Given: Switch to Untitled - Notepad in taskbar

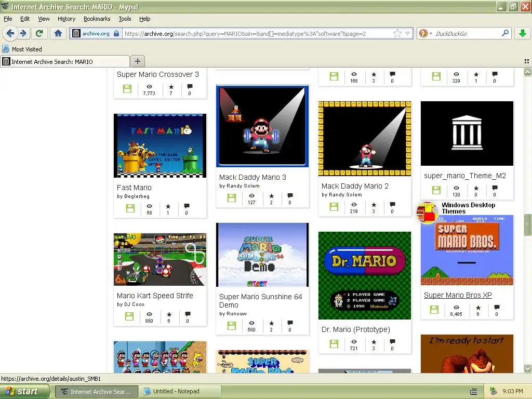Looking at the screenshot, I should [x=180, y=392].
